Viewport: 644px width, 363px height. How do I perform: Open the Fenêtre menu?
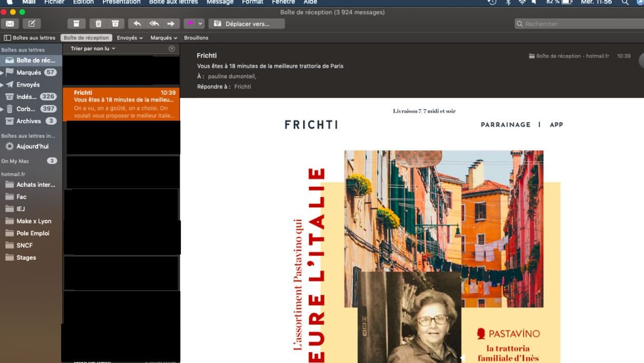284,2
